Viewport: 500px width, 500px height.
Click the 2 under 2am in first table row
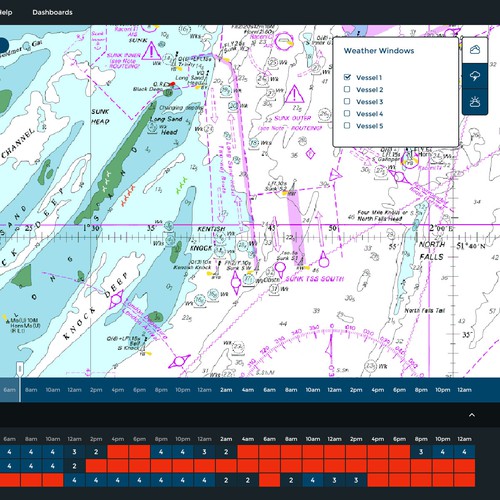click(x=226, y=452)
